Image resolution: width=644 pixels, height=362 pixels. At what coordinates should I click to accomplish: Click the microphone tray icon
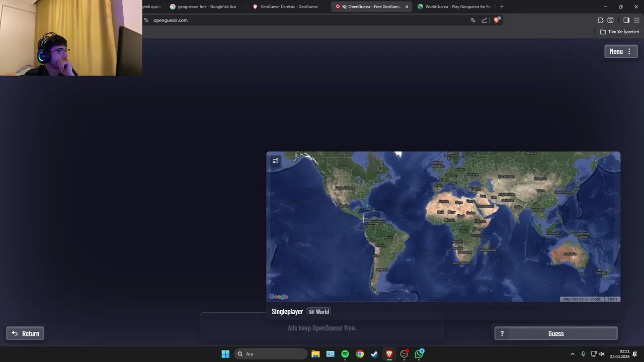pyautogui.click(x=583, y=354)
